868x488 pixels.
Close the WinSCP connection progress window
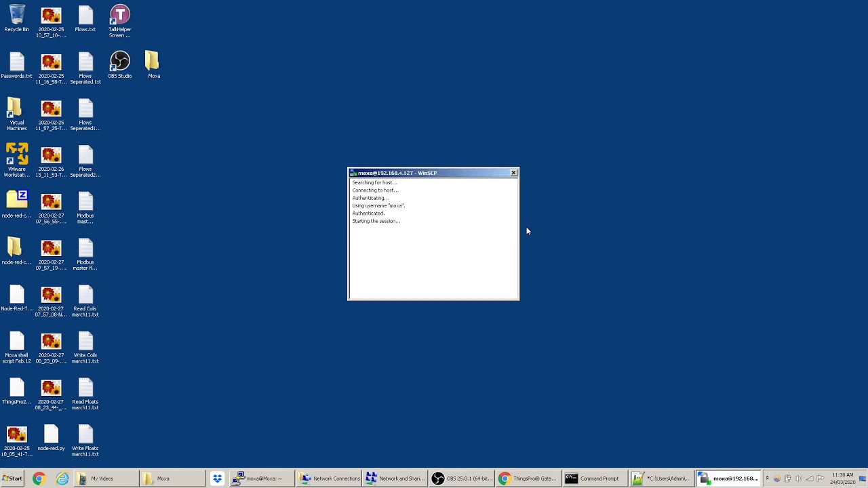[x=513, y=173]
